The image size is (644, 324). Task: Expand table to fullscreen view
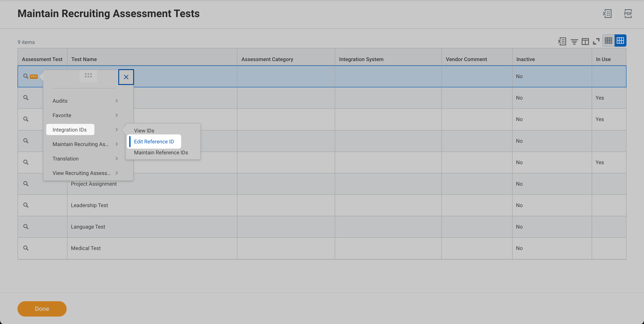(x=596, y=41)
